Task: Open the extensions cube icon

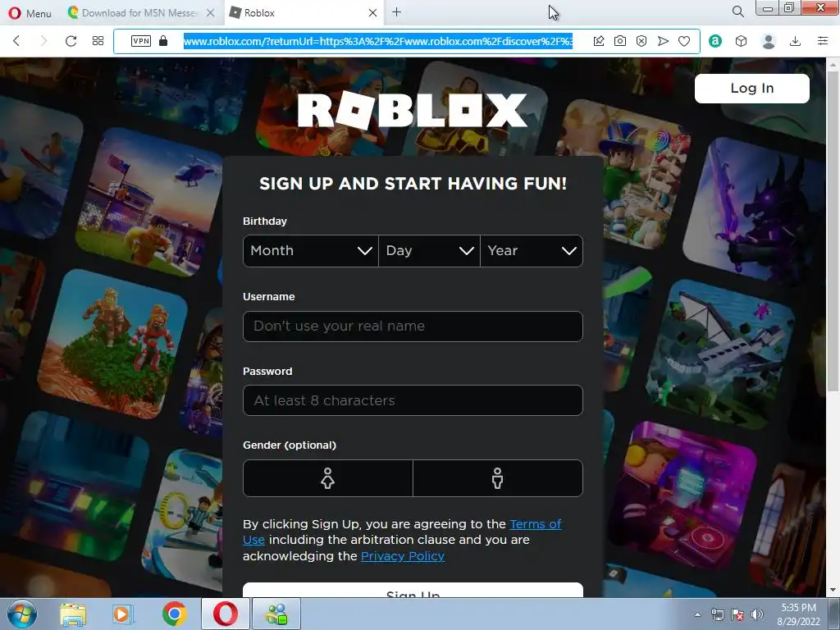Action: click(x=741, y=41)
